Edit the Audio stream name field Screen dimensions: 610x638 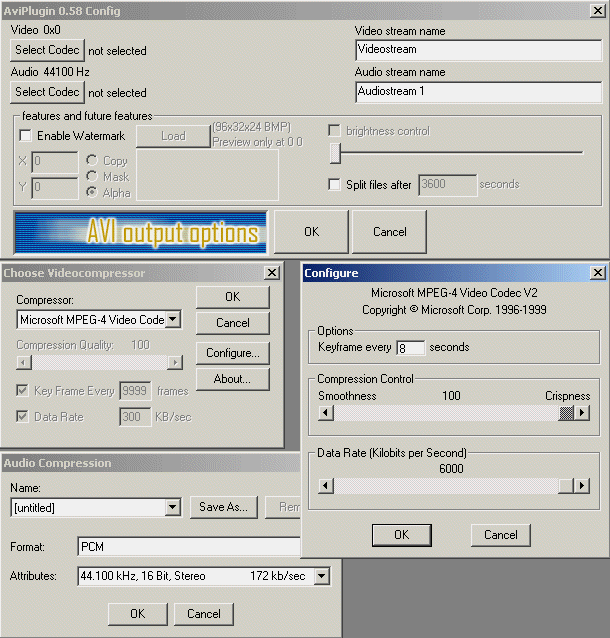pos(479,92)
